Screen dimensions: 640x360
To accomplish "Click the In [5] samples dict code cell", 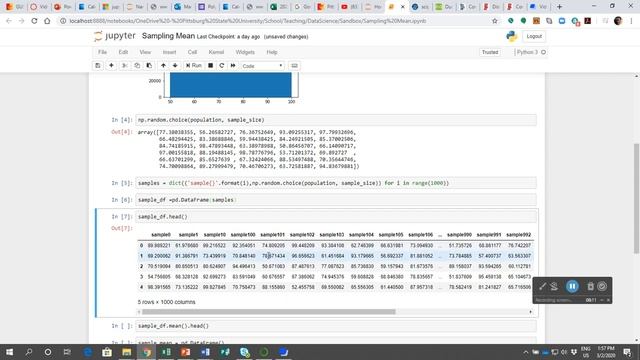I will pos(336,183).
